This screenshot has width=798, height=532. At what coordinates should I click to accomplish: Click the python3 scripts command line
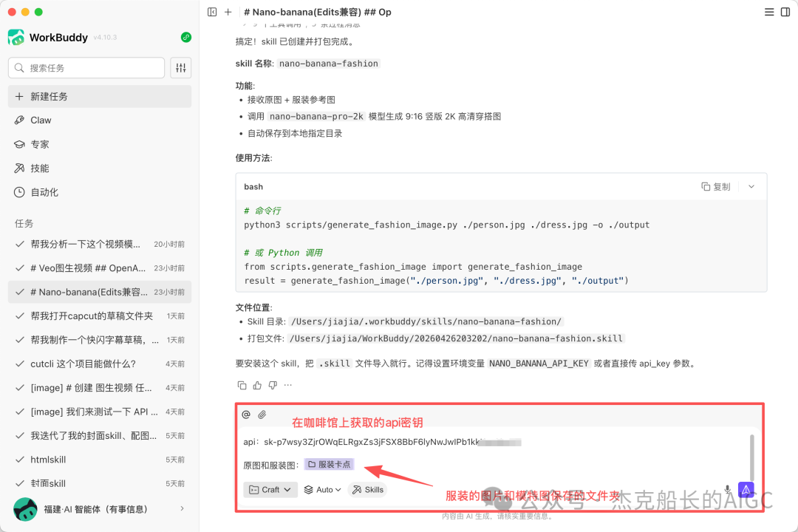(447, 225)
